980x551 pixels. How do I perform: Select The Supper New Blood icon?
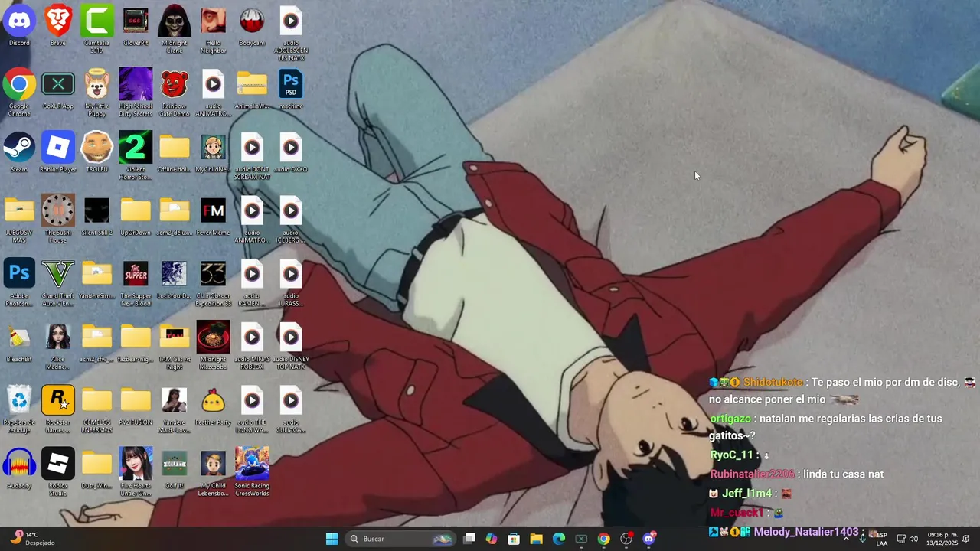136,283
